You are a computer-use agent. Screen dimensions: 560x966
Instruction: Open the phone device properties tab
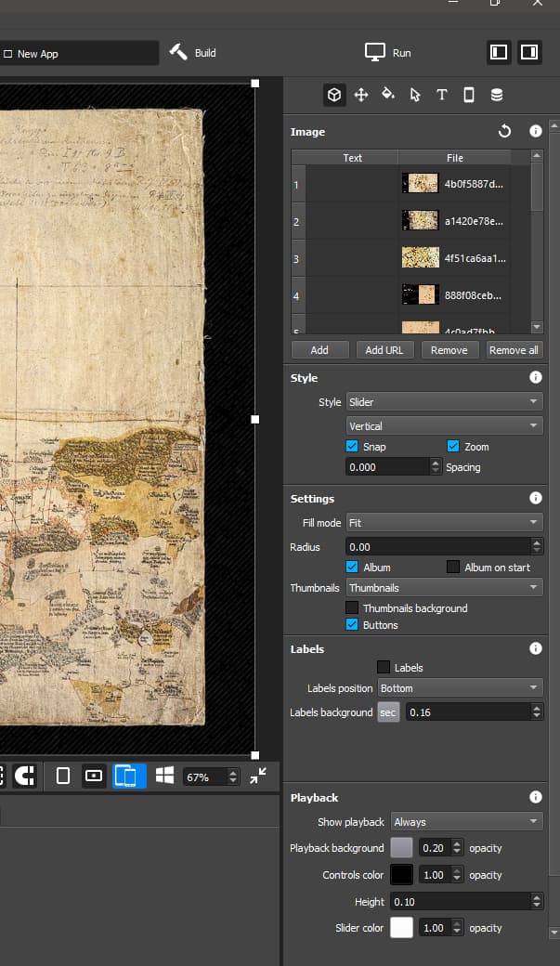(x=469, y=95)
